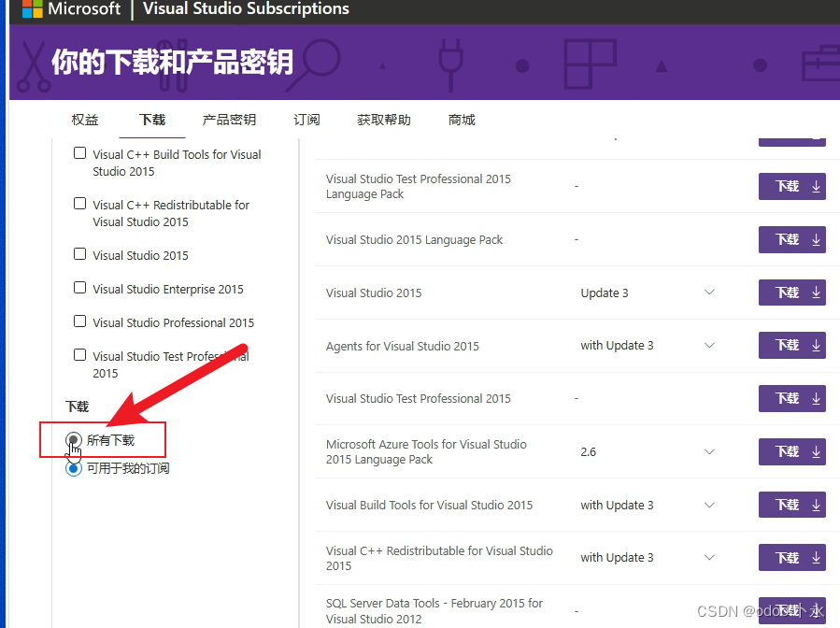
Task: Click SQL Server Data Tools - February 2015 entry
Action: (434, 611)
